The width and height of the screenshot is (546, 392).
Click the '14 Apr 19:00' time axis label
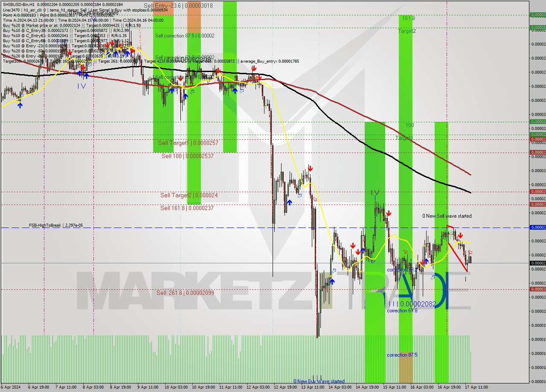[x=367, y=387]
